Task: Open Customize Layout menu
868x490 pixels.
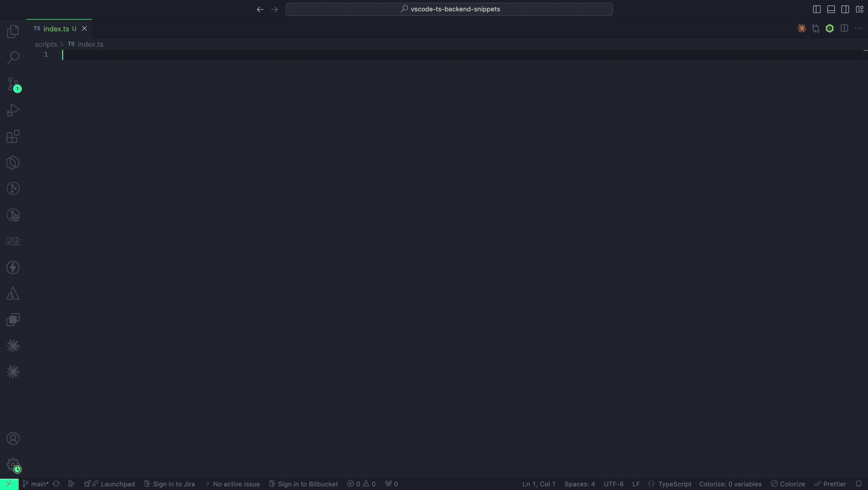Action: point(859,9)
